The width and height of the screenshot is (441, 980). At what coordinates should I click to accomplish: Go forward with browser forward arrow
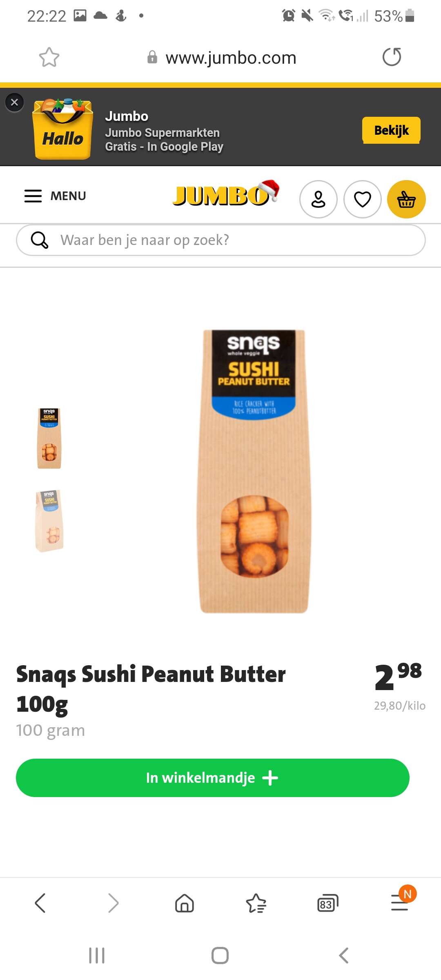[113, 903]
